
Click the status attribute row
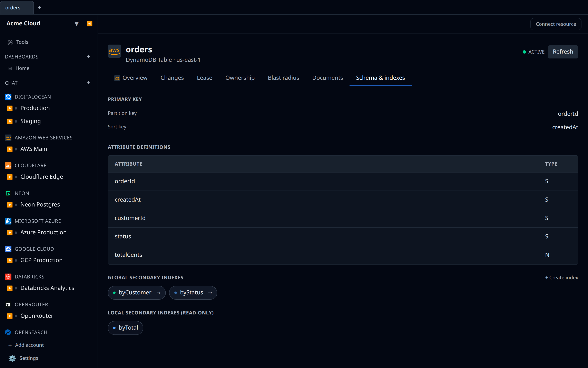click(343, 237)
